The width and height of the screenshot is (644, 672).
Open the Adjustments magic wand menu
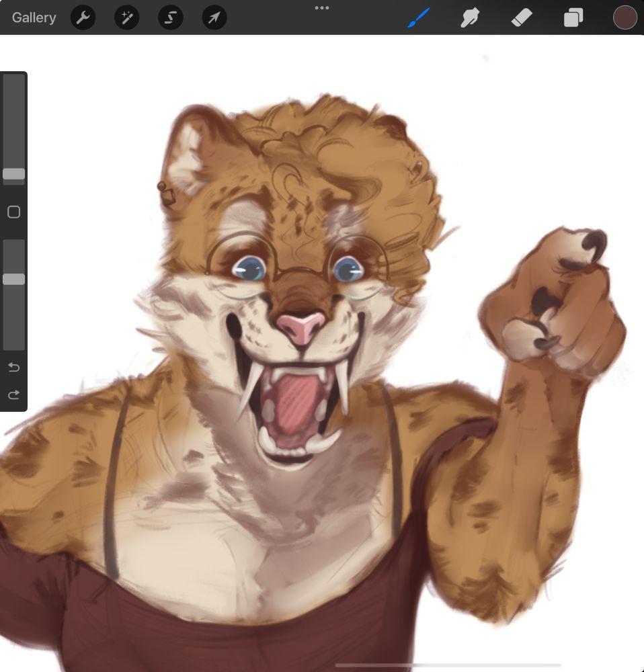127,17
